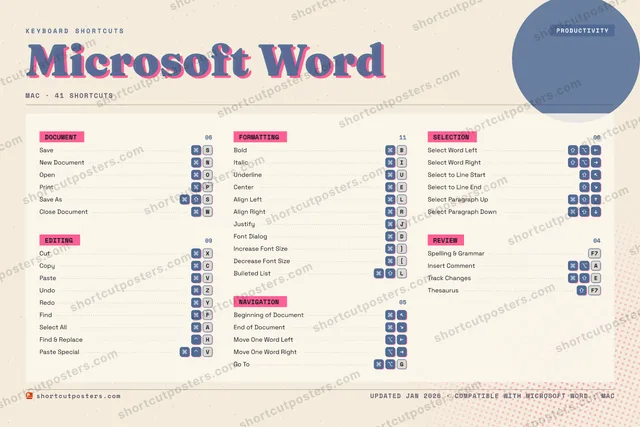Click the 'Find' label in Editing
640x427 pixels.
46,315
